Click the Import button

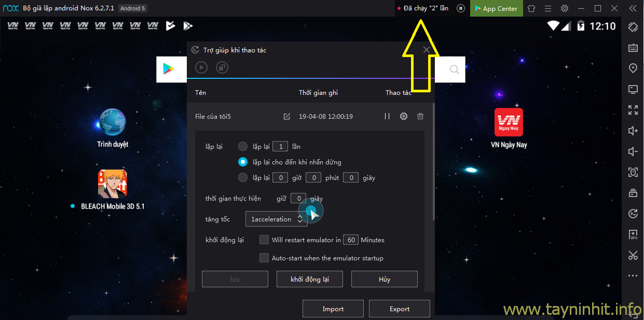[x=333, y=309]
